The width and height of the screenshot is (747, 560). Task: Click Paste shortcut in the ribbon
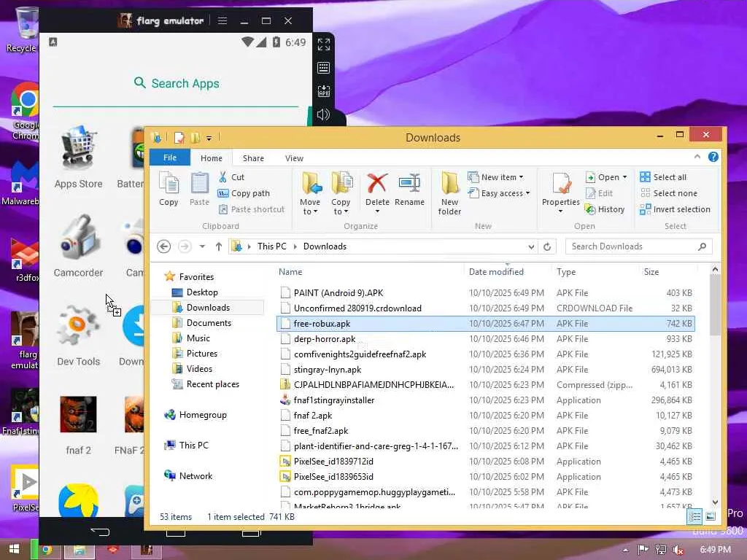click(x=251, y=209)
